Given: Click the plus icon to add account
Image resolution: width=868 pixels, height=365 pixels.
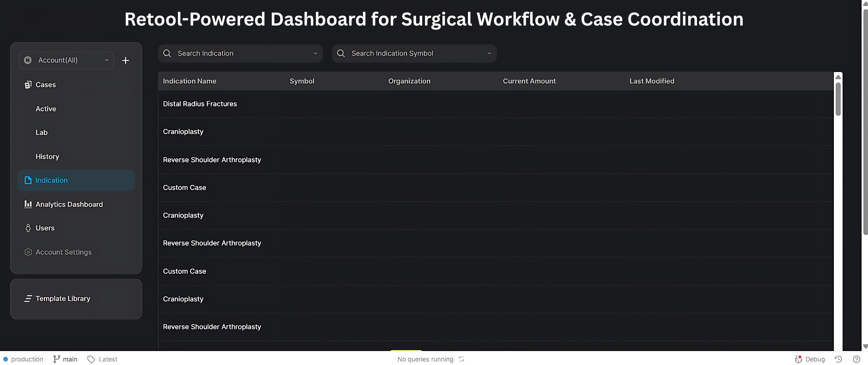Looking at the screenshot, I should [125, 60].
